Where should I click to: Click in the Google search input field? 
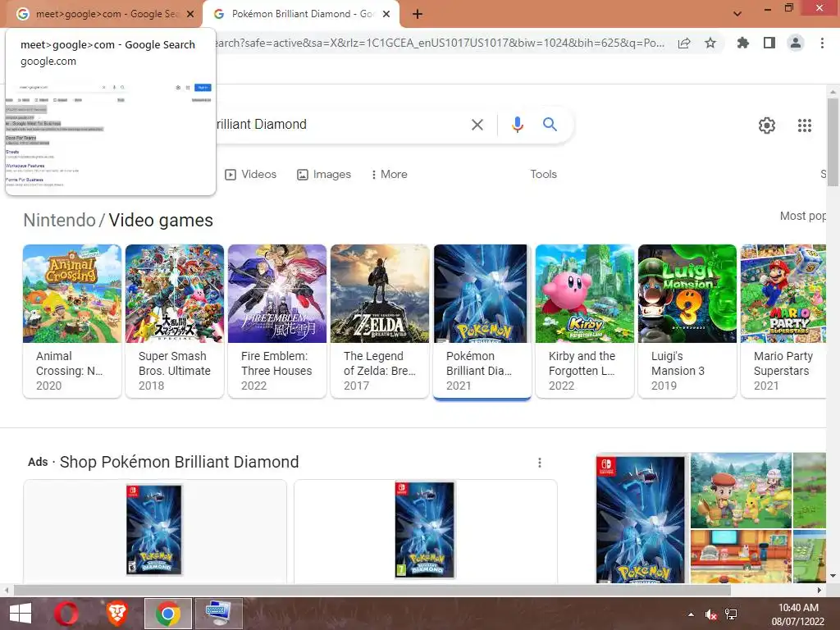[x=340, y=125]
